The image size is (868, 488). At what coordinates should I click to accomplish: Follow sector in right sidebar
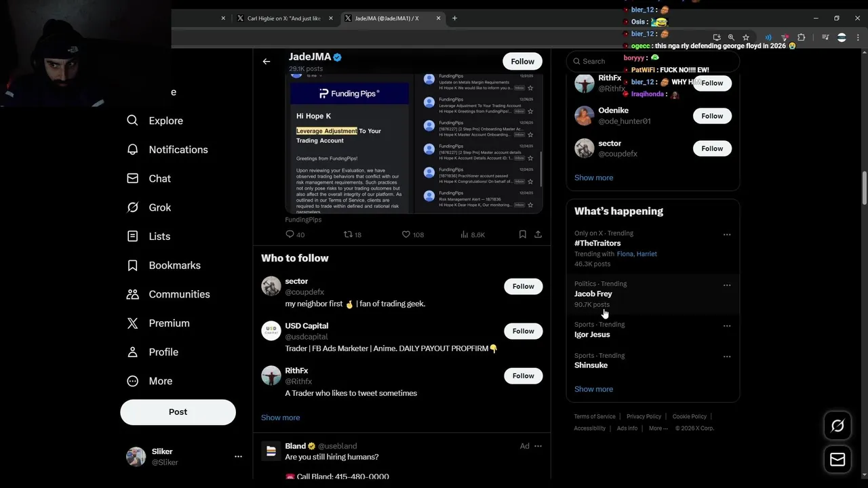point(712,148)
